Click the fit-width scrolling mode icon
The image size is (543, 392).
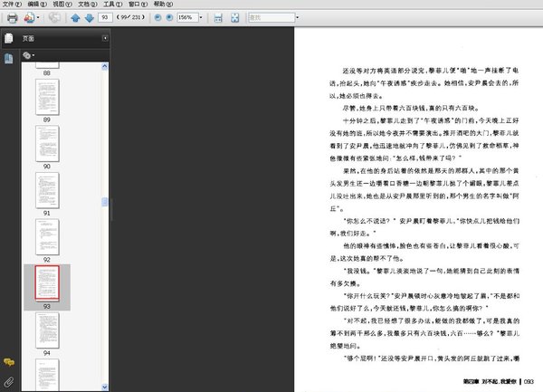[217, 17]
